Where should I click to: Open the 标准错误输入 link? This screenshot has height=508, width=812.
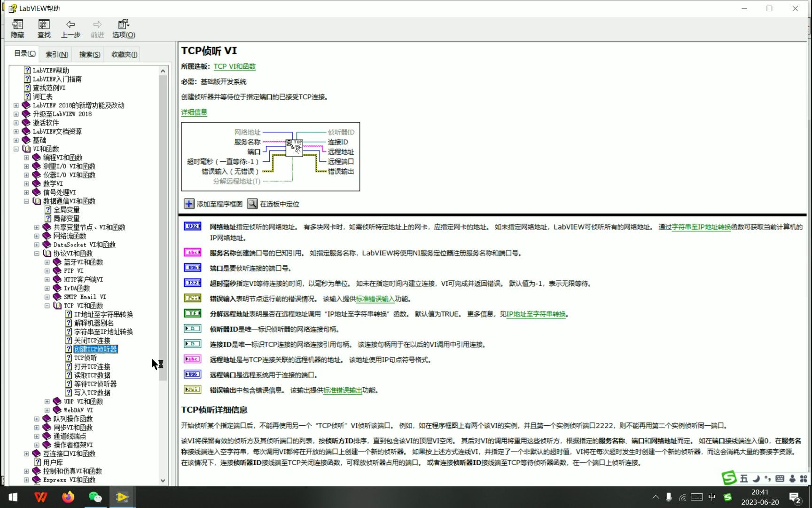375,299
